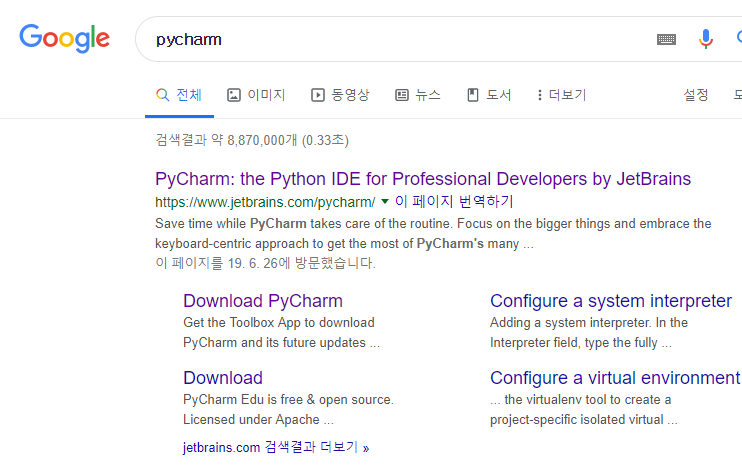The image size is (742, 475).
Task: Open Configure a system interpreter sitelink
Action: (611, 301)
